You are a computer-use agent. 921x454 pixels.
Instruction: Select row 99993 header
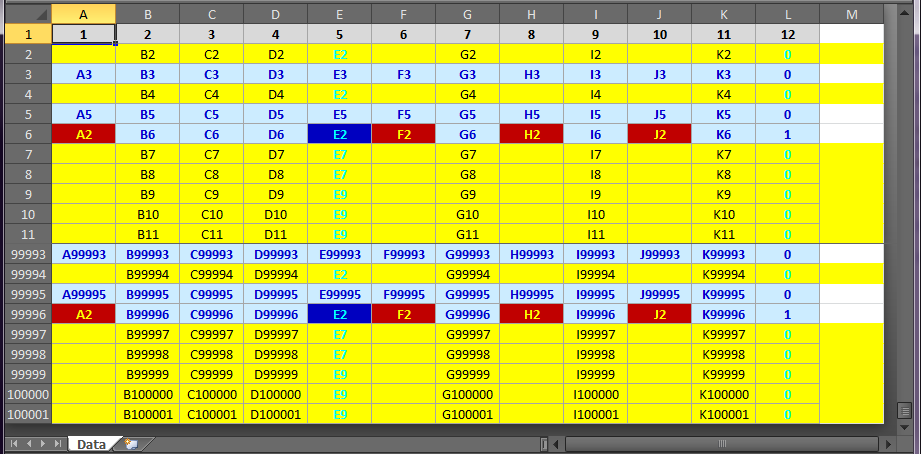pyautogui.click(x=28, y=254)
